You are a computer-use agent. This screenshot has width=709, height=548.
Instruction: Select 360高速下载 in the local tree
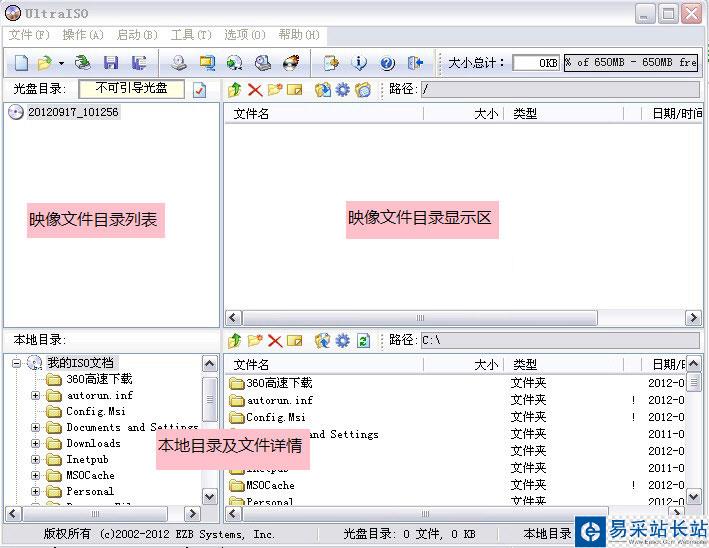pos(99,379)
